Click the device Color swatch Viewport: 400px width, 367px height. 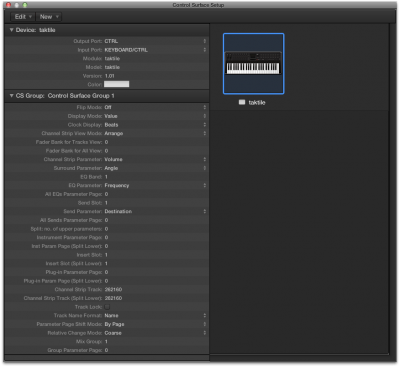point(116,84)
